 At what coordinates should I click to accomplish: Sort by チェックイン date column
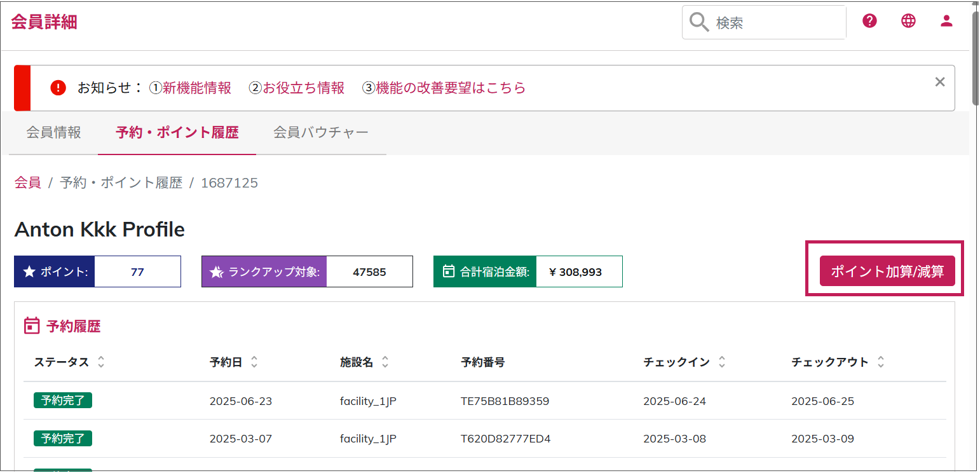pos(722,362)
